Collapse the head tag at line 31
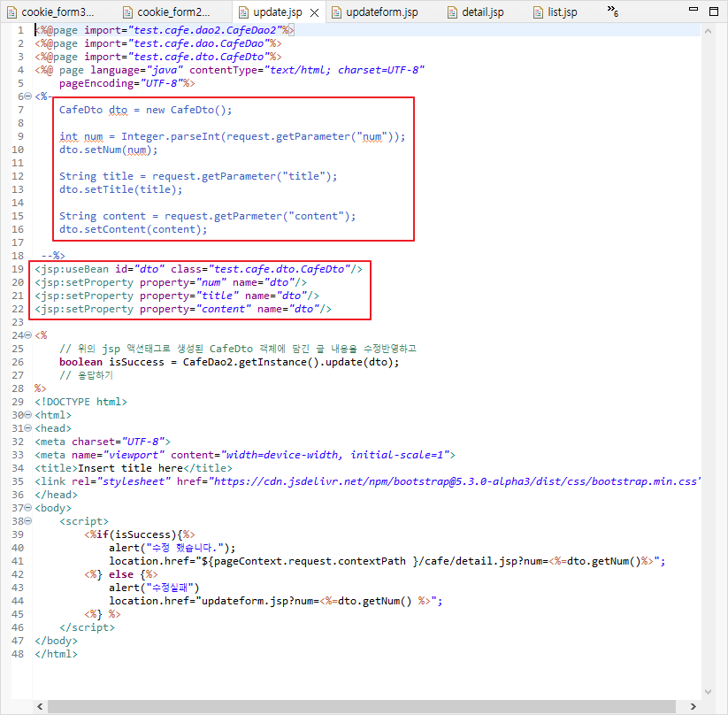728x715 pixels. (27, 428)
